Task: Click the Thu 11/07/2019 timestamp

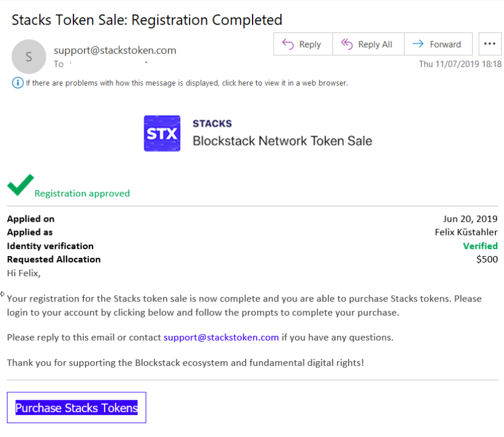Action: [x=460, y=64]
